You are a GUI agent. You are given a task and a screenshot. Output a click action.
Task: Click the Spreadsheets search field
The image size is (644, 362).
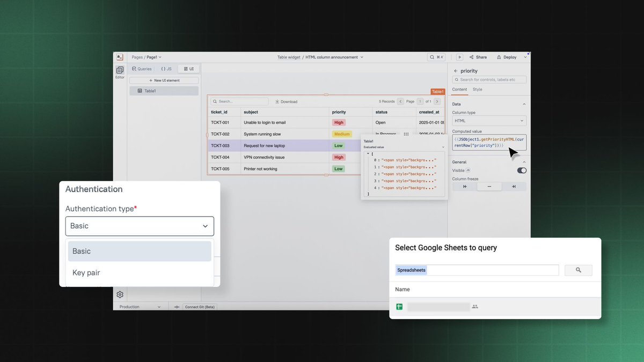(x=477, y=270)
